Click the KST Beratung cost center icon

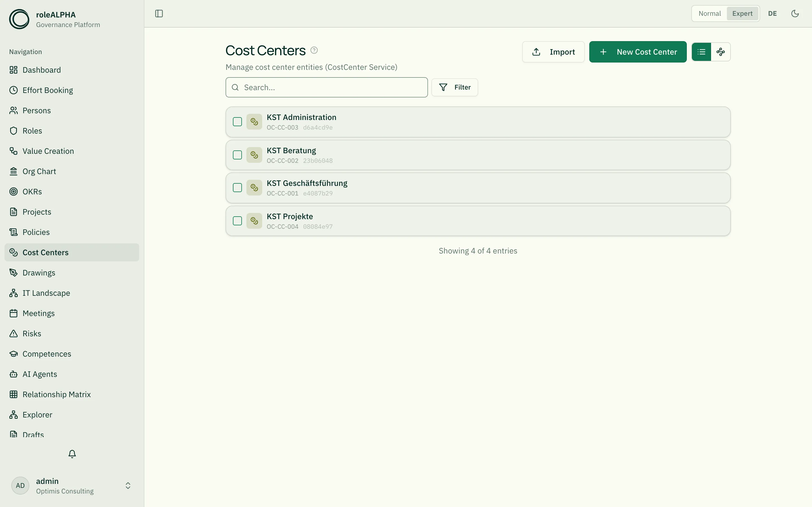click(x=254, y=155)
